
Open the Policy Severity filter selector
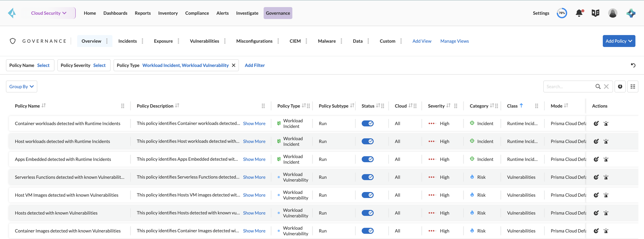[x=84, y=65]
